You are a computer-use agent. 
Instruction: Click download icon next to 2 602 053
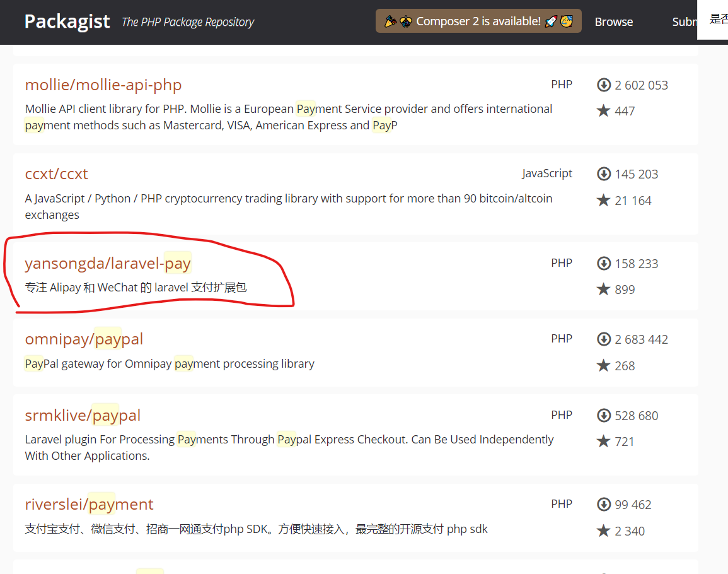point(604,85)
